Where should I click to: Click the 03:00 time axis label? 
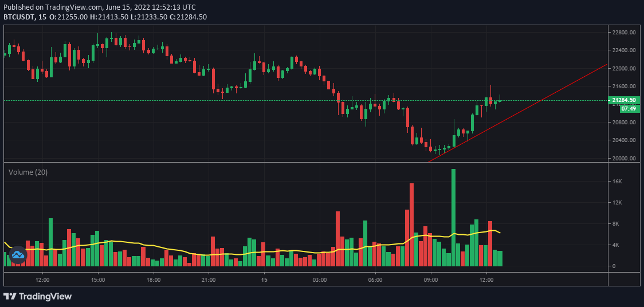(320, 280)
